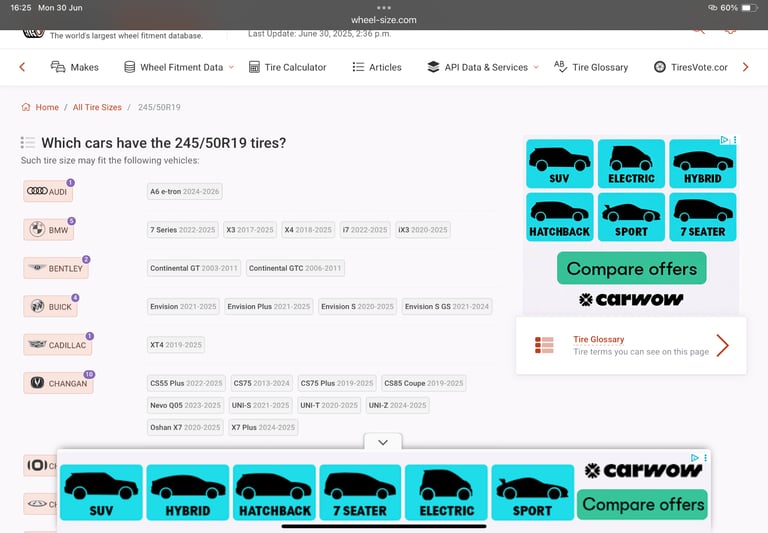Click the list icon beside the heading

coord(27,143)
